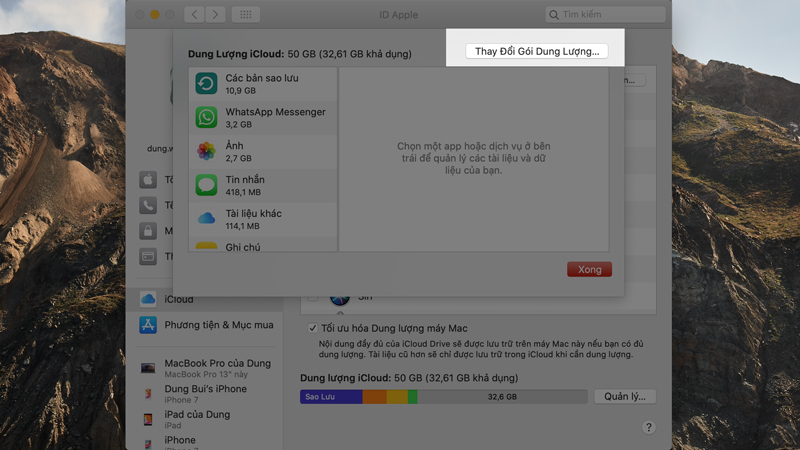
Task: Click the Tìm kiếm search field
Action: 605,14
